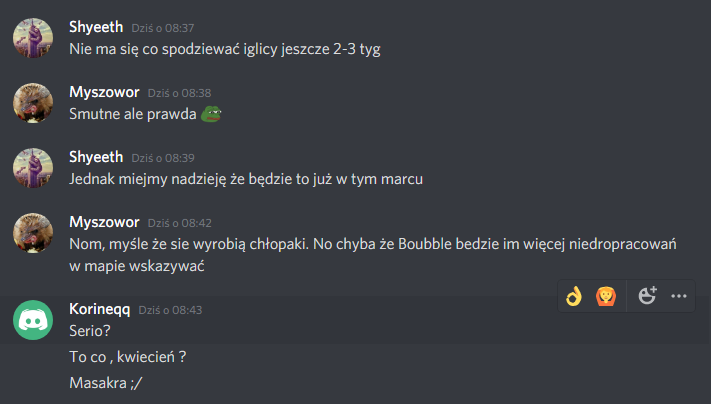Screen dimensions: 711x404
Task: Click the Shyeeth username above 'Jednak miejmy nadzieję'
Action: click(96, 157)
